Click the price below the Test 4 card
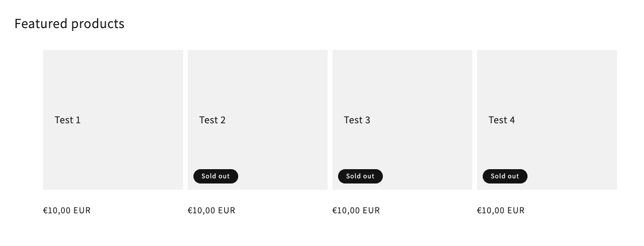The image size is (644, 246). 501,210
